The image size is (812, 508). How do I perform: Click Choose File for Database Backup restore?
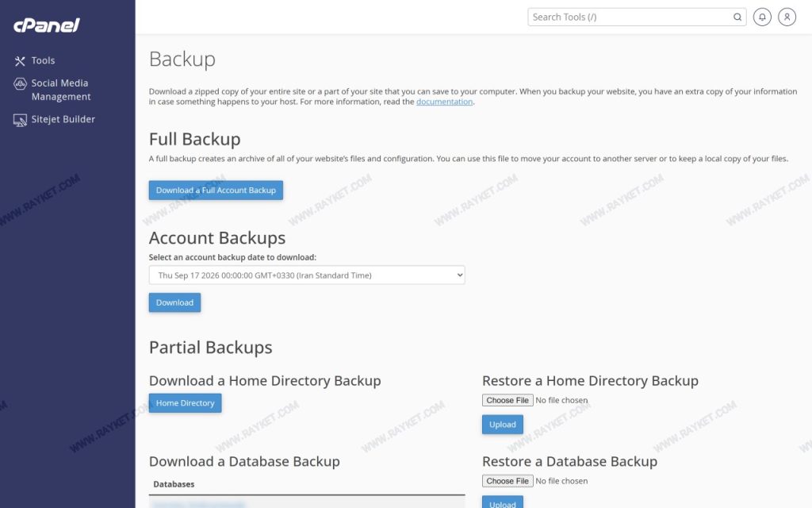[507, 481]
